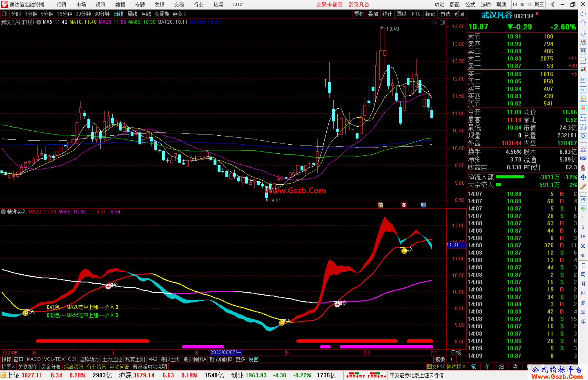Click the RSI indicator sidebar icon
588x380 pixels.
point(583,158)
